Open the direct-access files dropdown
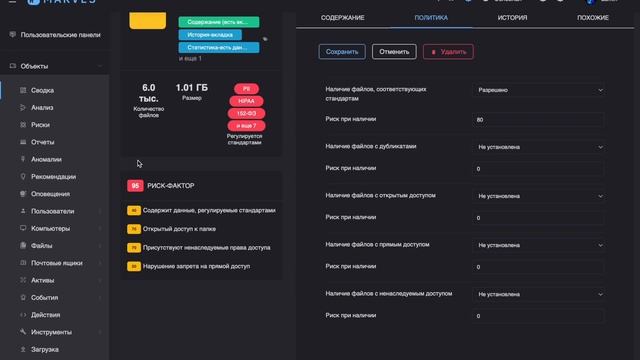Image resolution: width=640 pixels, height=360 pixels. (539, 245)
